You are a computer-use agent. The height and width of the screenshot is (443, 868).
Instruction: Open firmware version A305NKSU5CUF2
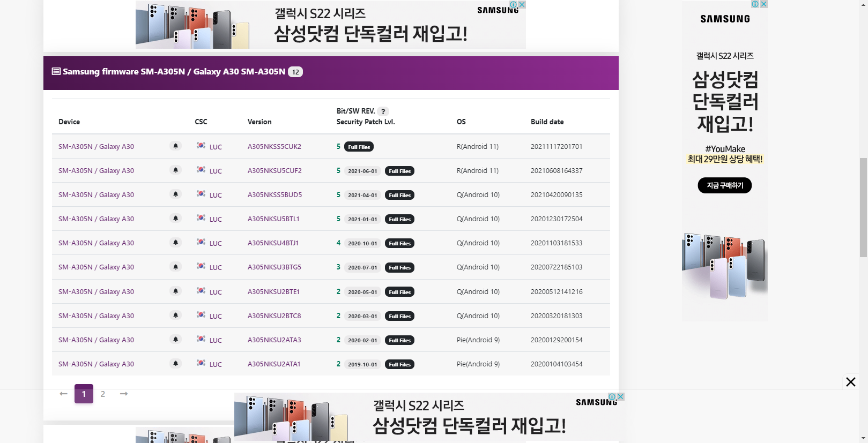click(275, 170)
